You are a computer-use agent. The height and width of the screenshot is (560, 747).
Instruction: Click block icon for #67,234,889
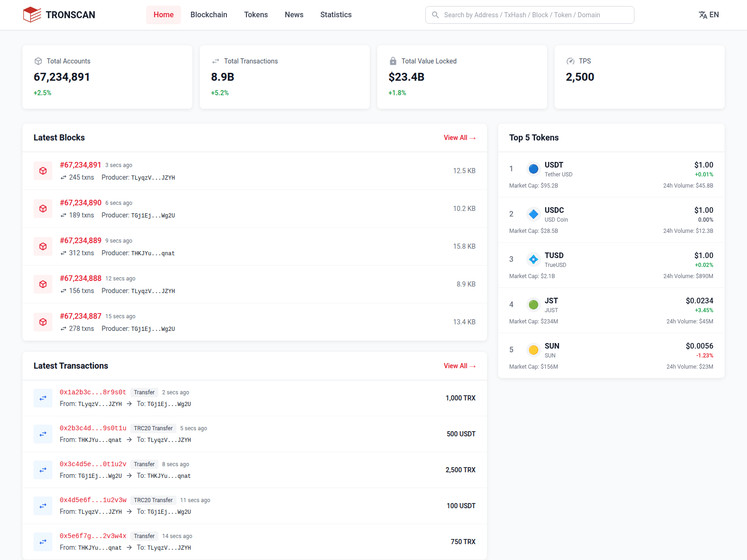click(x=43, y=246)
